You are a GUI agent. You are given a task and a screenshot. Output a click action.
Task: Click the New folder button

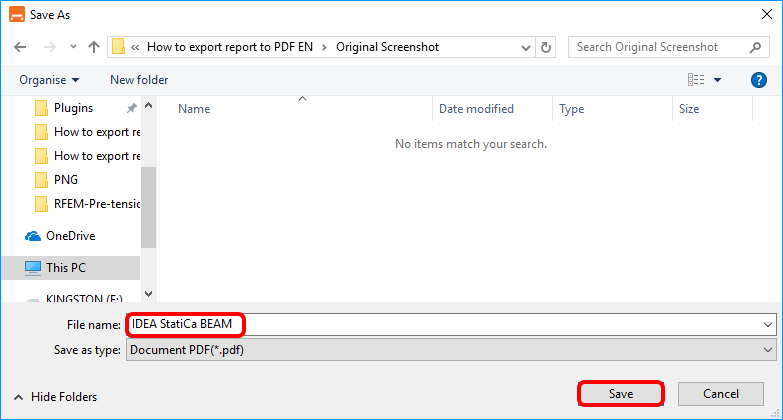[x=139, y=80]
